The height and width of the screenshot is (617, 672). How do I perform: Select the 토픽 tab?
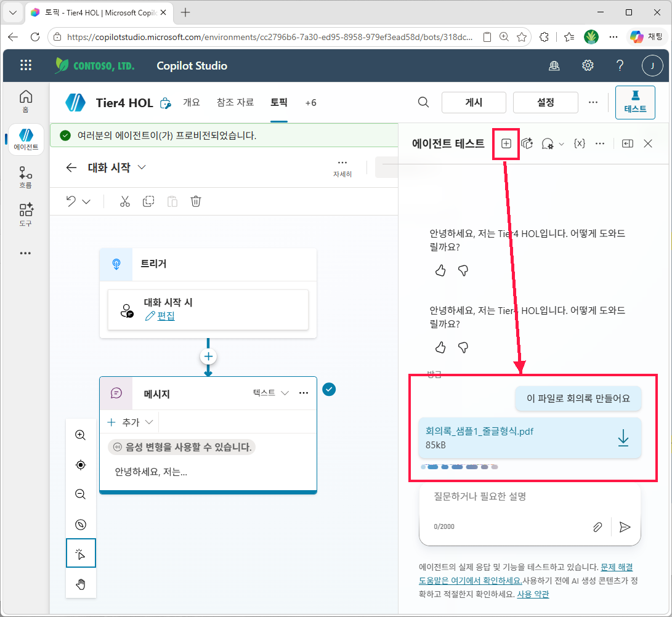[x=278, y=102]
